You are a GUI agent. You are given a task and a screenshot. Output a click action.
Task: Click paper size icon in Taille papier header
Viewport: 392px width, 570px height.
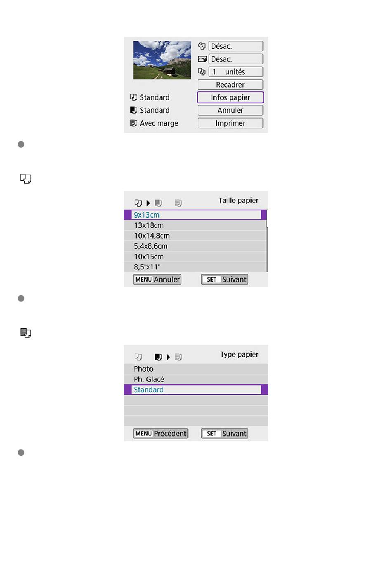(x=138, y=203)
